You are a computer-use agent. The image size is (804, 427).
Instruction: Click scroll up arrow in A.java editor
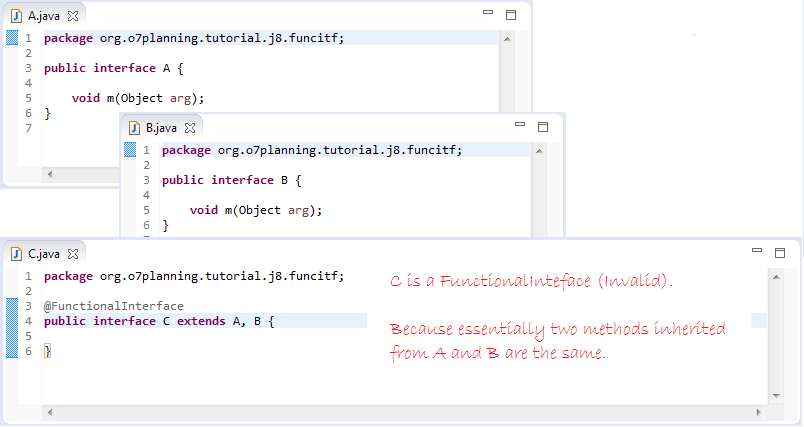507,39
